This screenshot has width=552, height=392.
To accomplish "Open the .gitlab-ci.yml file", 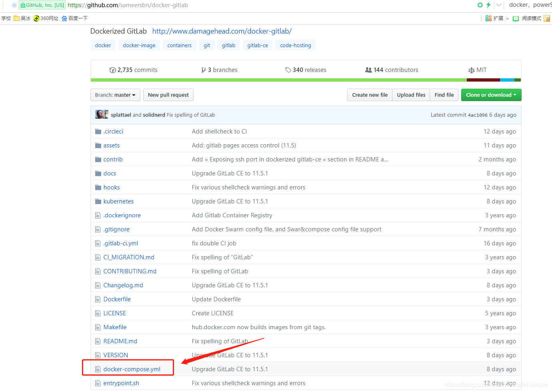I will point(121,243).
